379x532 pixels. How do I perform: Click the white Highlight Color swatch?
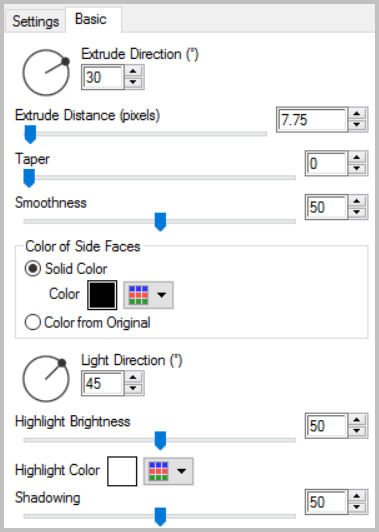click(122, 471)
